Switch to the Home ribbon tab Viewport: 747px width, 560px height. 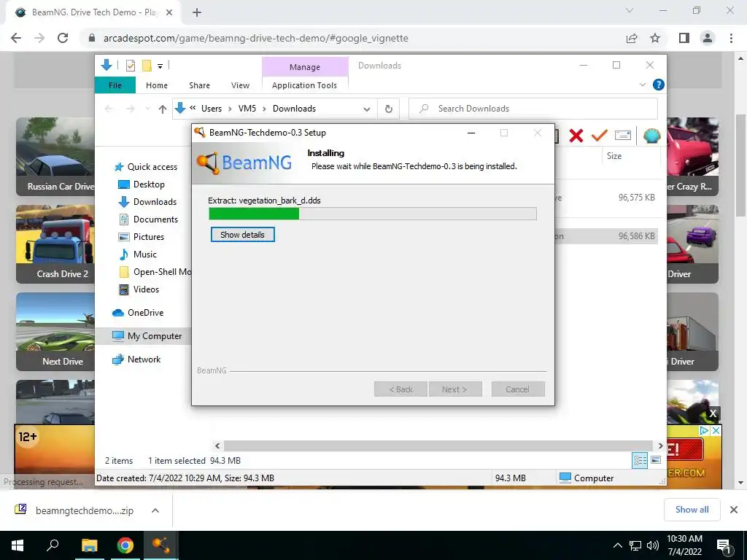click(157, 85)
